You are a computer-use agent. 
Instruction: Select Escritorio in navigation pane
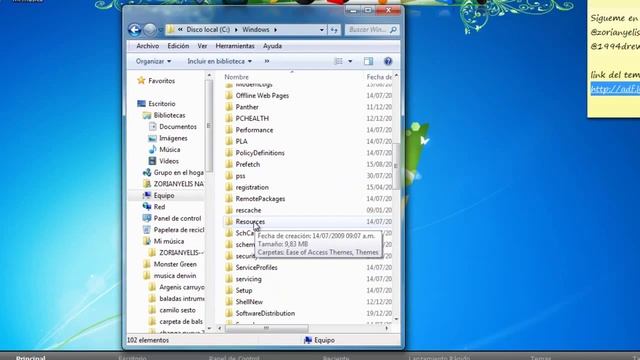tap(162, 104)
